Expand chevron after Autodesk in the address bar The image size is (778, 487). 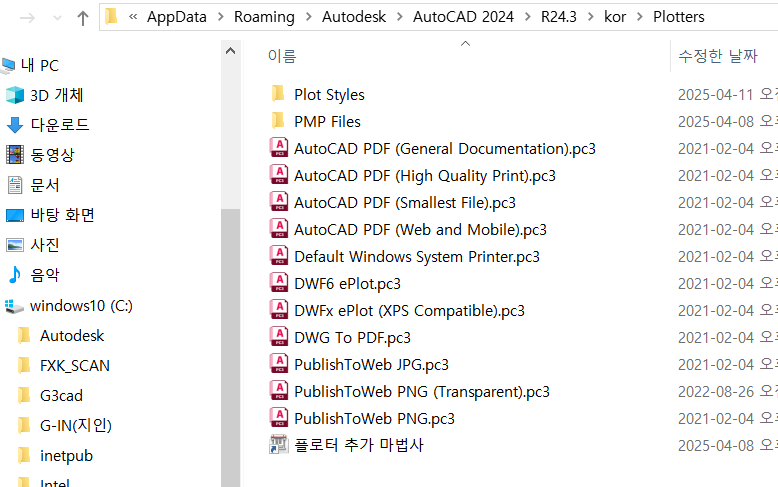(x=399, y=17)
